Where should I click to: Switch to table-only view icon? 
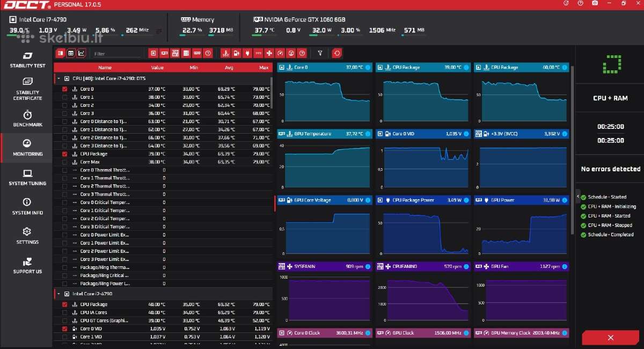click(71, 53)
